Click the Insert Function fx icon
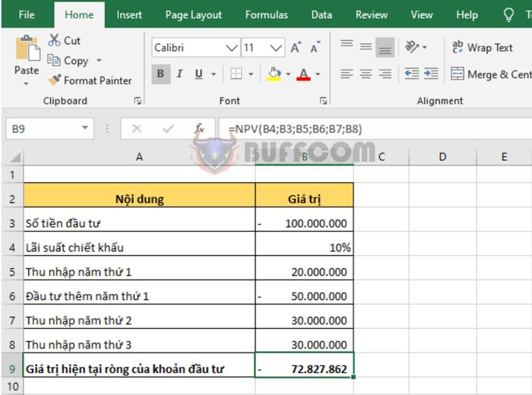Viewport: 532px width, 395px height. [x=199, y=129]
